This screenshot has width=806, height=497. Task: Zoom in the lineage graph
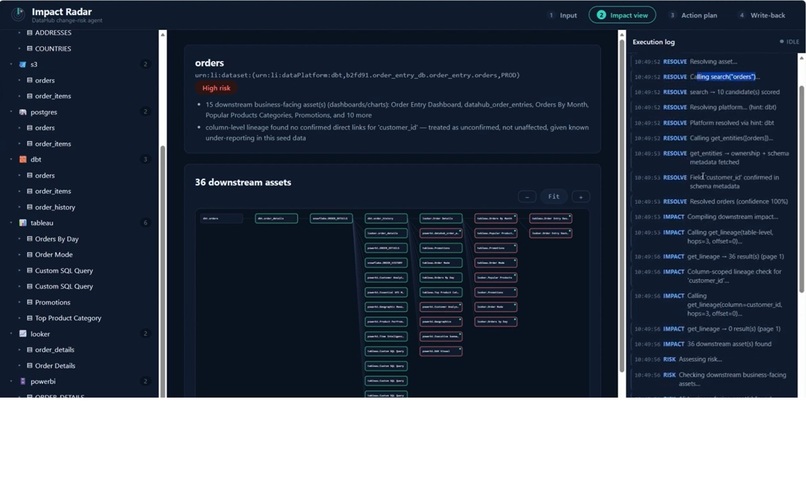click(581, 197)
